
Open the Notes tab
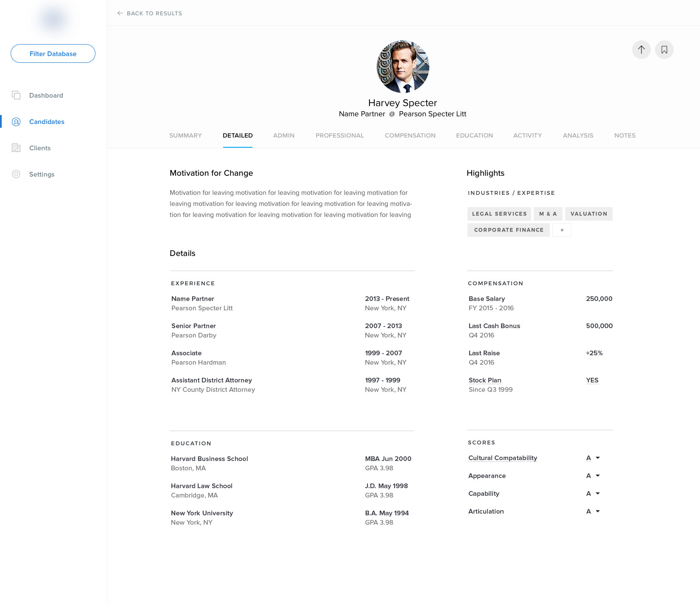[625, 135]
